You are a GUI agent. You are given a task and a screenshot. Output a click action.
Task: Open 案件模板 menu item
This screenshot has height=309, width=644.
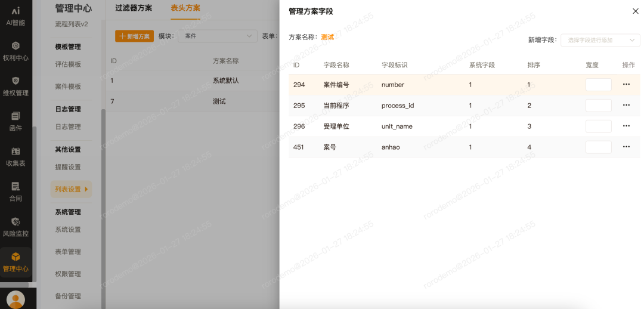(68, 86)
